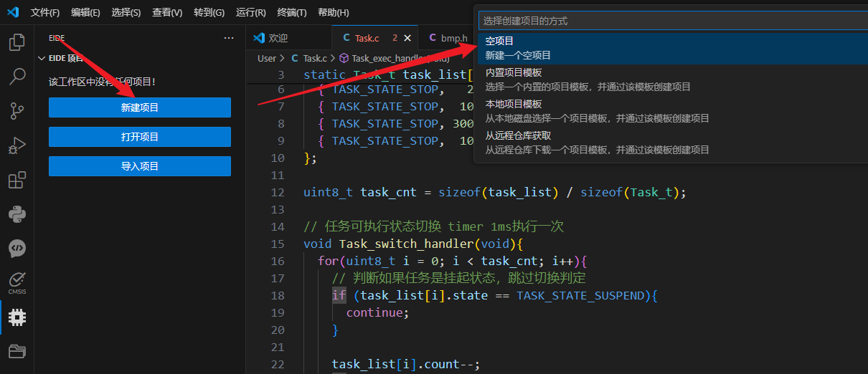Viewport: 868px width, 374px height.
Task: Select the EIDE chip icon in activity bar
Action: (x=16, y=317)
